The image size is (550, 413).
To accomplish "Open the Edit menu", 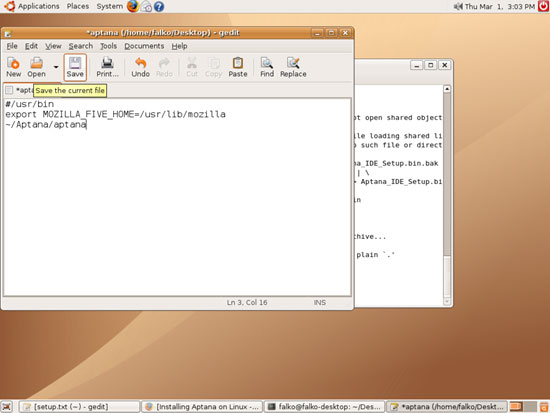I will coord(31,46).
